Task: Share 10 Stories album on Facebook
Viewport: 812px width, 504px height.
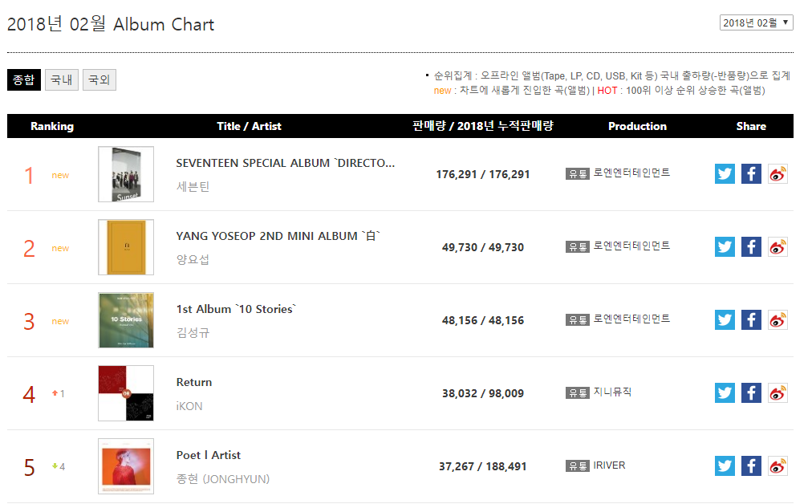Action: [x=751, y=320]
